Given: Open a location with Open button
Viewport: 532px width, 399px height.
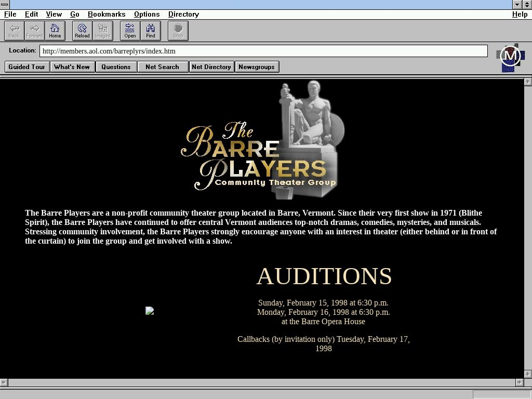Looking at the screenshot, I should 130,31.
